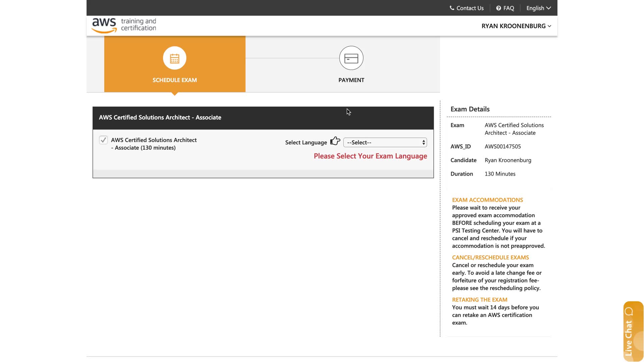Click the credit card Payment icon
This screenshot has width=644, height=362.
click(351, 58)
